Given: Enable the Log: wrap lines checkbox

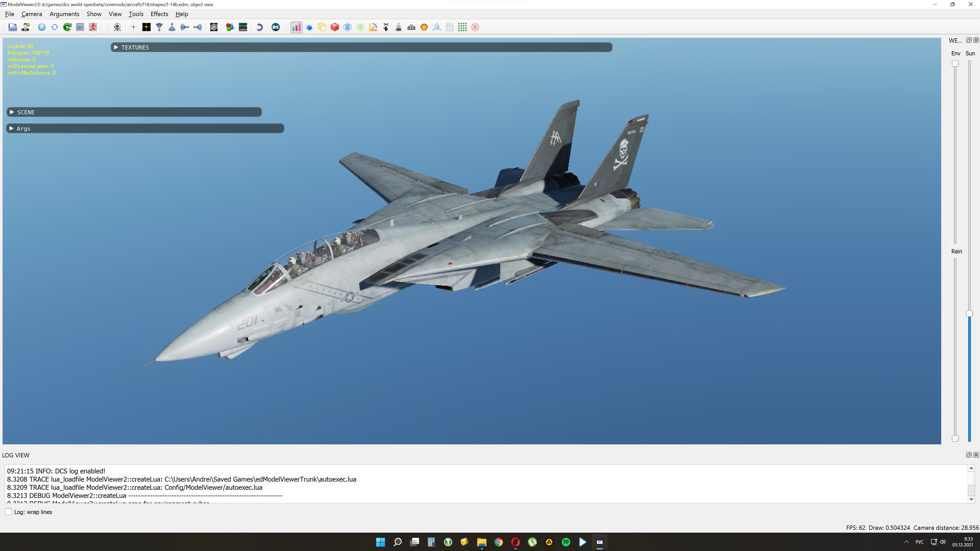Looking at the screenshot, I should [x=8, y=512].
